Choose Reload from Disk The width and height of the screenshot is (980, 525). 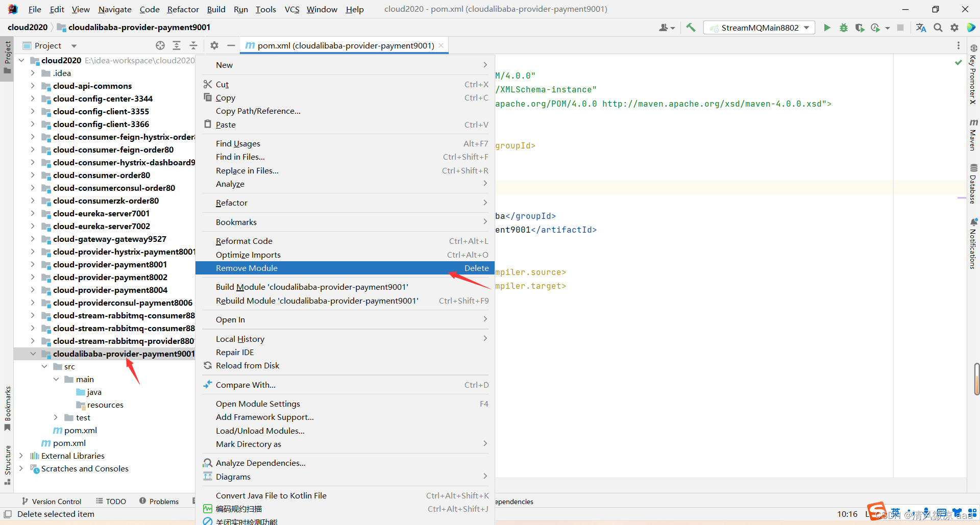345,365
